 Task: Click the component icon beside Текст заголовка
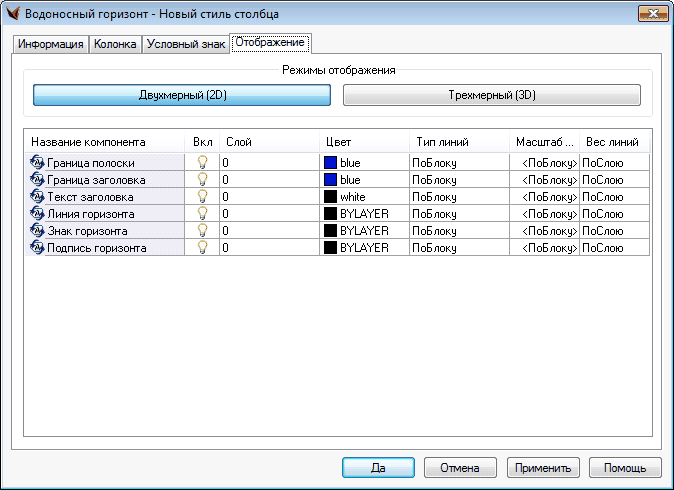[37, 196]
